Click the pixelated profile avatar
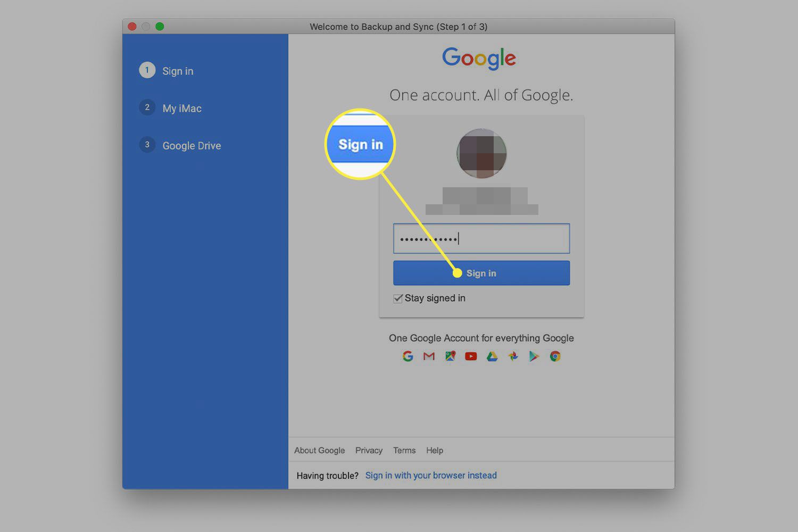 click(x=481, y=153)
